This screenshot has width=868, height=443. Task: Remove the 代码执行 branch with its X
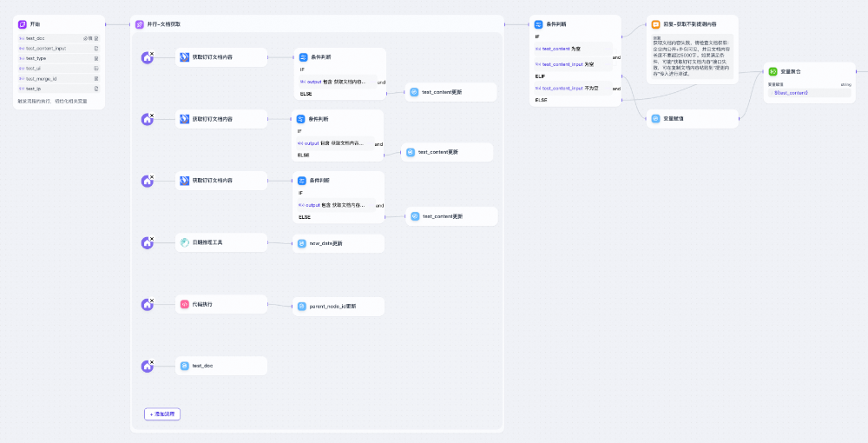click(x=152, y=301)
